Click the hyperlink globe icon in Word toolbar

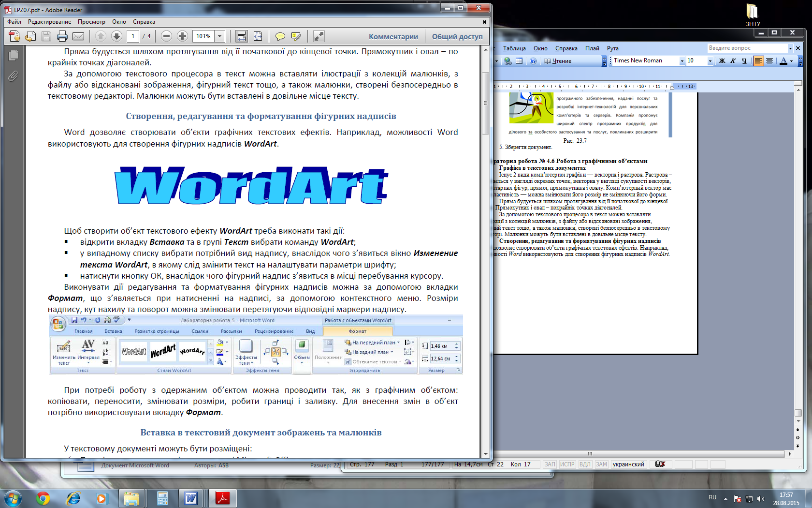pos(507,61)
